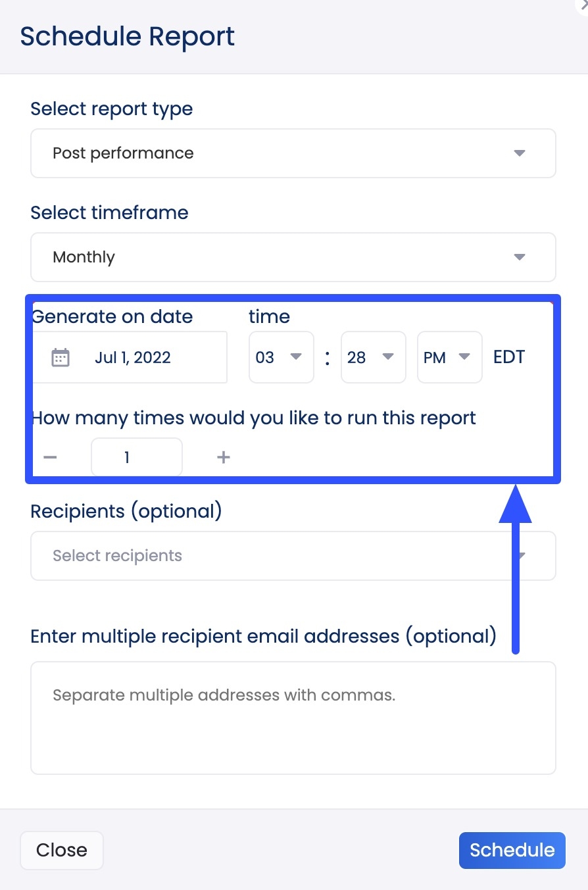Open the minute dropdown showing 28
Screen dimensions: 588x890
pos(373,357)
